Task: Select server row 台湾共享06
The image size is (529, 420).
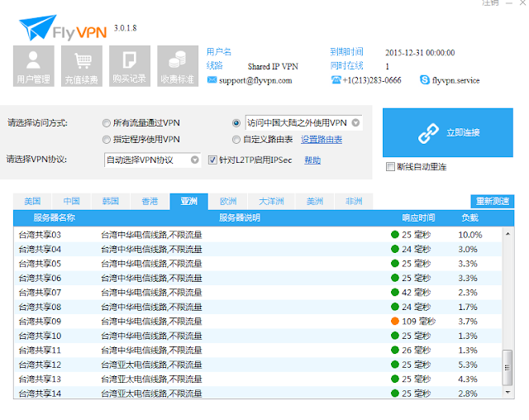Action: (258, 278)
